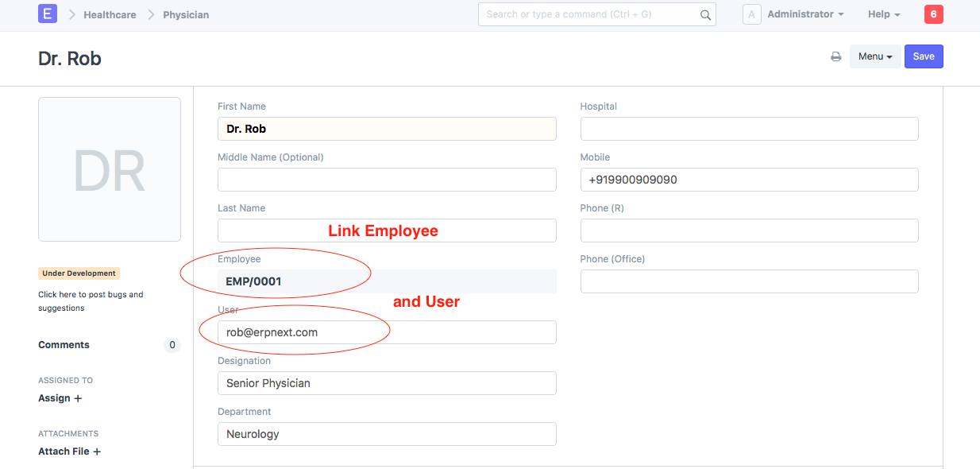This screenshot has height=469, width=980.
Task: Open the Menu dropdown button
Action: (x=875, y=56)
